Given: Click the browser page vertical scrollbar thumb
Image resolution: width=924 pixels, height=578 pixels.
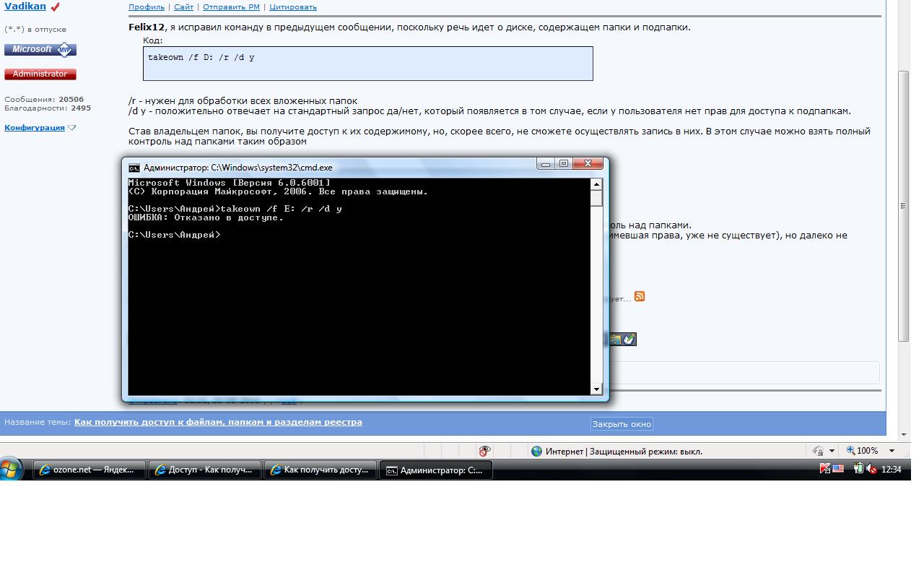Looking at the screenshot, I should (x=903, y=206).
